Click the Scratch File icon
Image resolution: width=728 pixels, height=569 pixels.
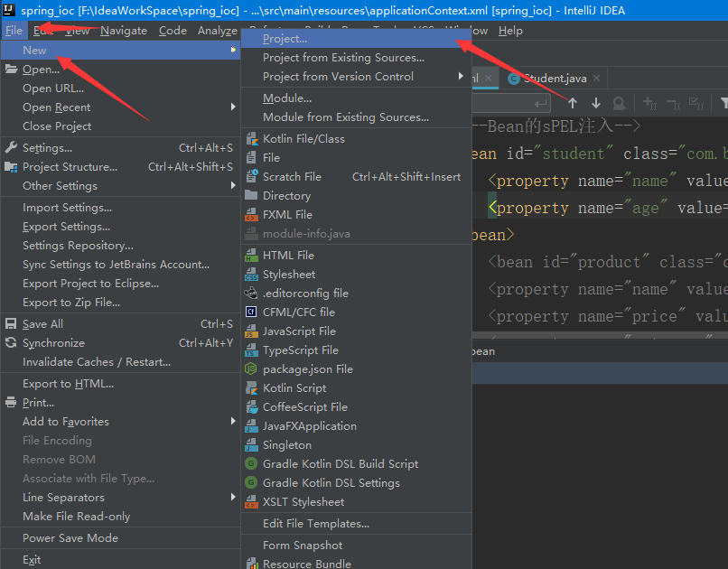click(x=251, y=177)
